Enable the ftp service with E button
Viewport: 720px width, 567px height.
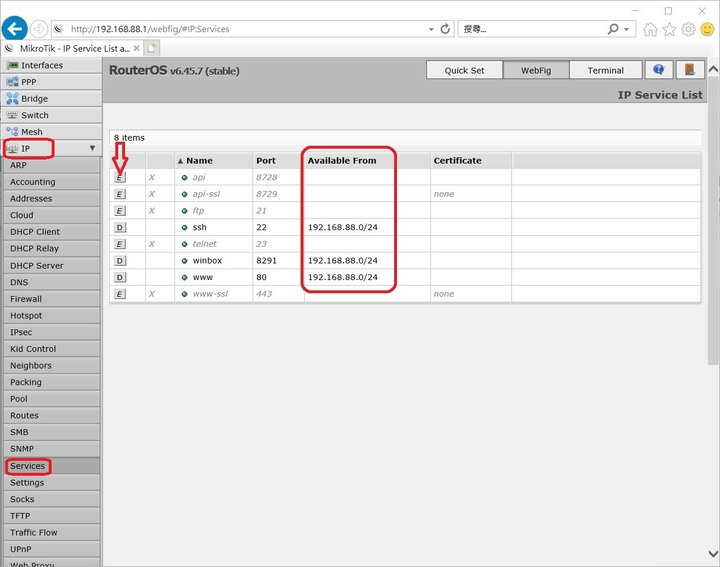point(119,211)
